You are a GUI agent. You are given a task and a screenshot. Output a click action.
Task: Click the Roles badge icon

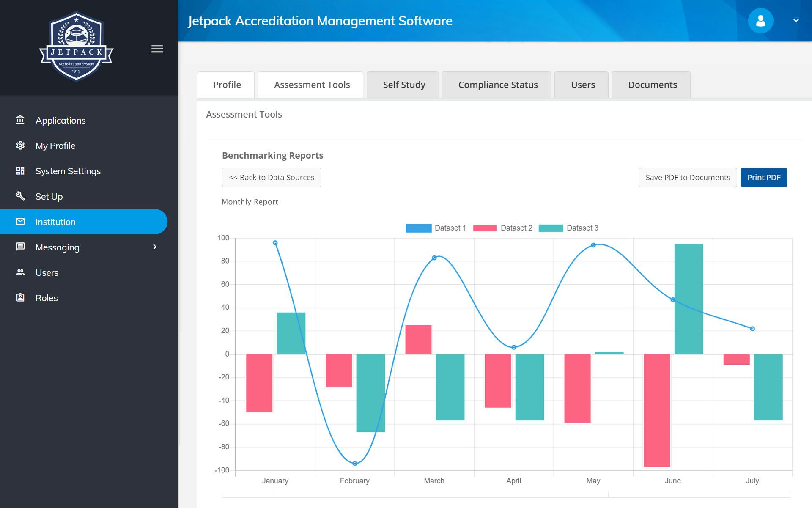[x=20, y=298]
